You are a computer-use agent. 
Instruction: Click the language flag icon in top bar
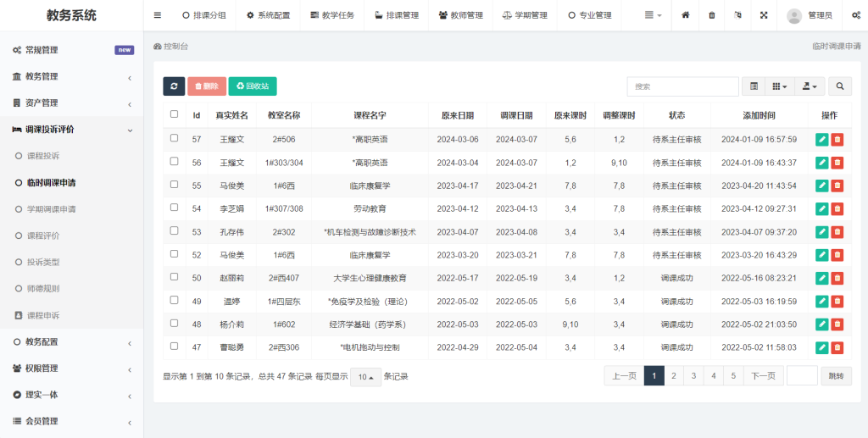[737, 15]
